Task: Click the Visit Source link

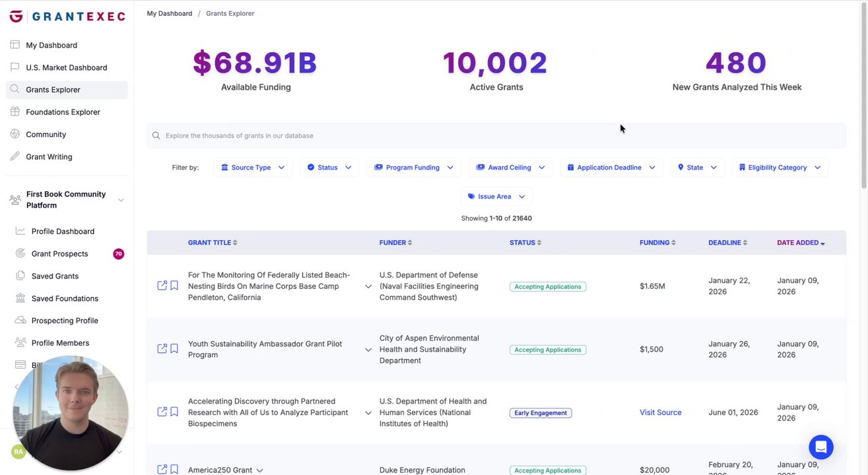Action: pyautogui.click(x=660, y=412)
